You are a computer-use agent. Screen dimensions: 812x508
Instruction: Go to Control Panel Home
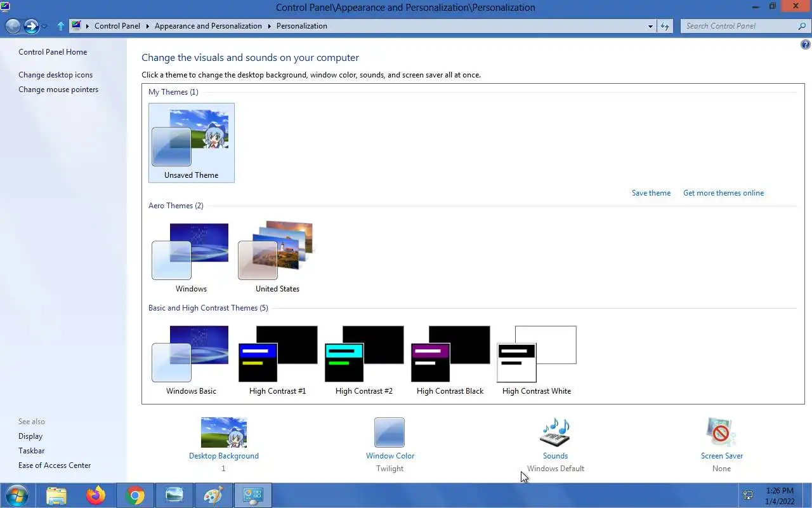click(x=53, y=52)
